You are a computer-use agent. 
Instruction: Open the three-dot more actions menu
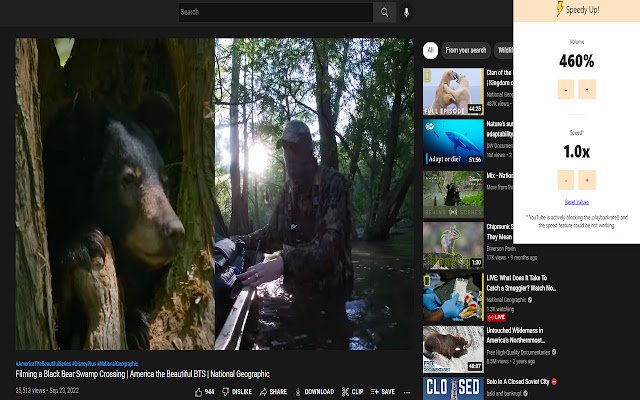coord(407,392)
